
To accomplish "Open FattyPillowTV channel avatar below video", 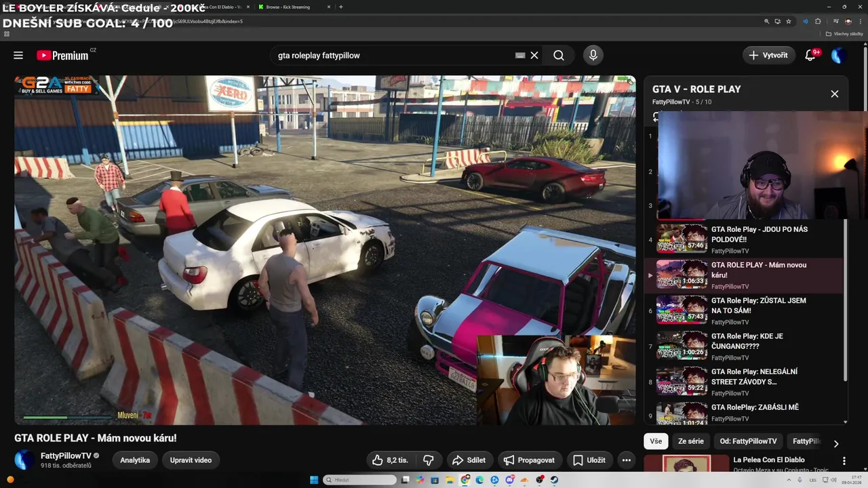I will tap(24, 460).
